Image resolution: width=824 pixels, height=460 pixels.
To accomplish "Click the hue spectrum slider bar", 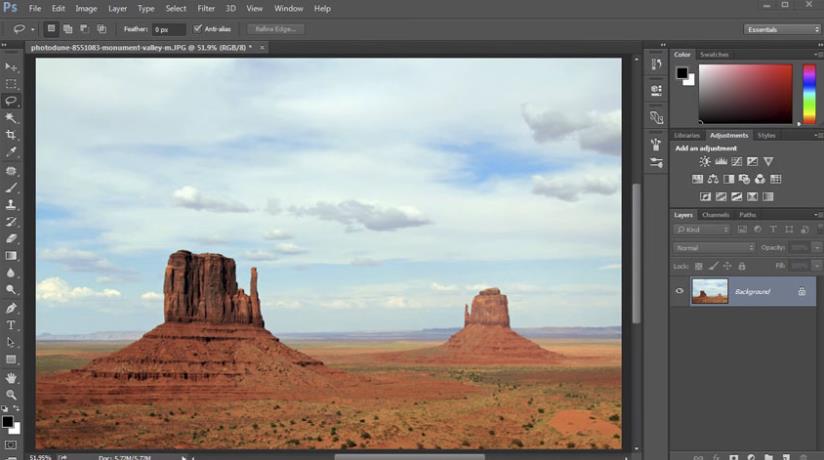I will 809,94.
